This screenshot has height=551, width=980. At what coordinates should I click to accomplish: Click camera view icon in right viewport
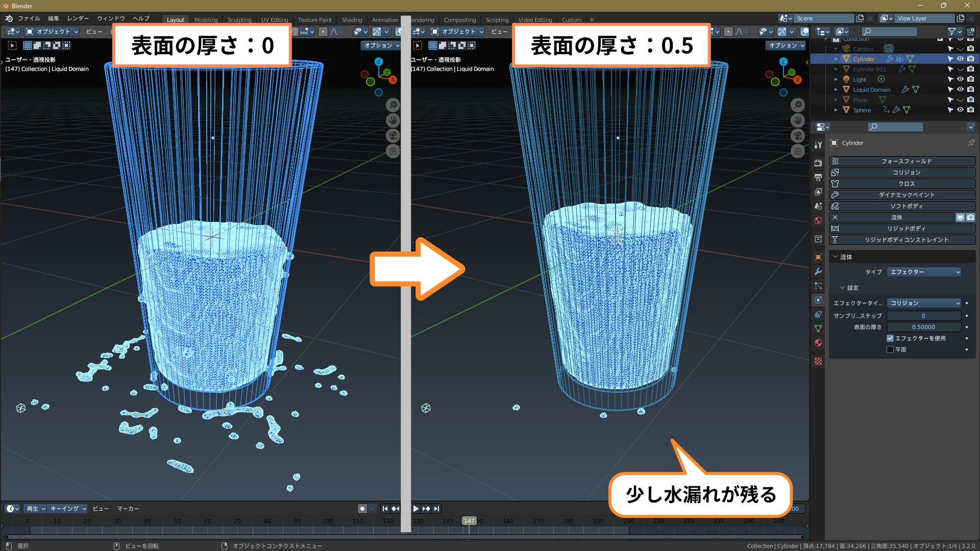coord(798,136)
